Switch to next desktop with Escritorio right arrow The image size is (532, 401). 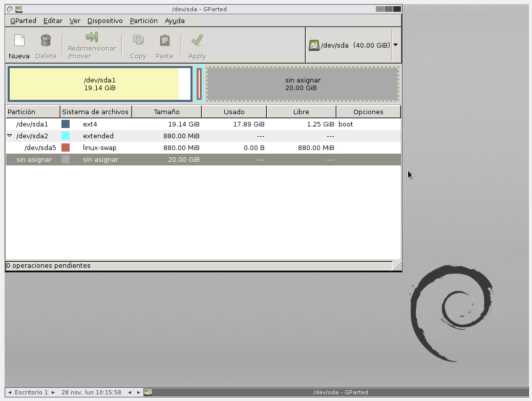53,392
